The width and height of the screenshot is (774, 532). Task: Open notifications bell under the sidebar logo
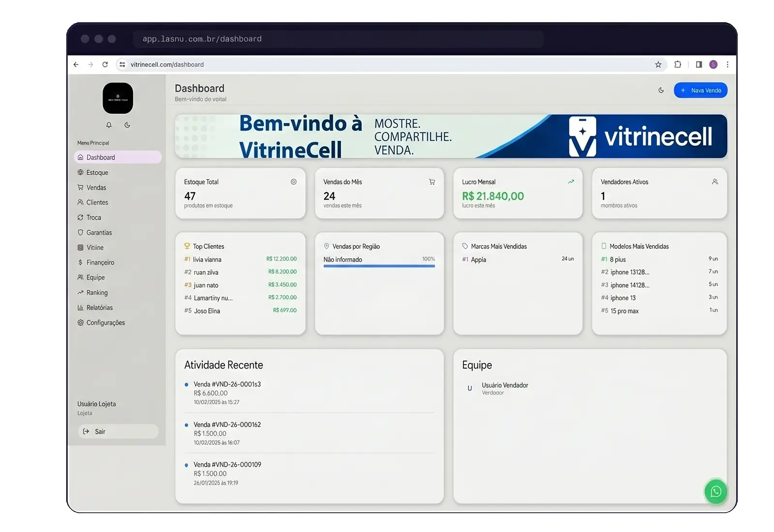pyautogui.click(x=109, y=125)
